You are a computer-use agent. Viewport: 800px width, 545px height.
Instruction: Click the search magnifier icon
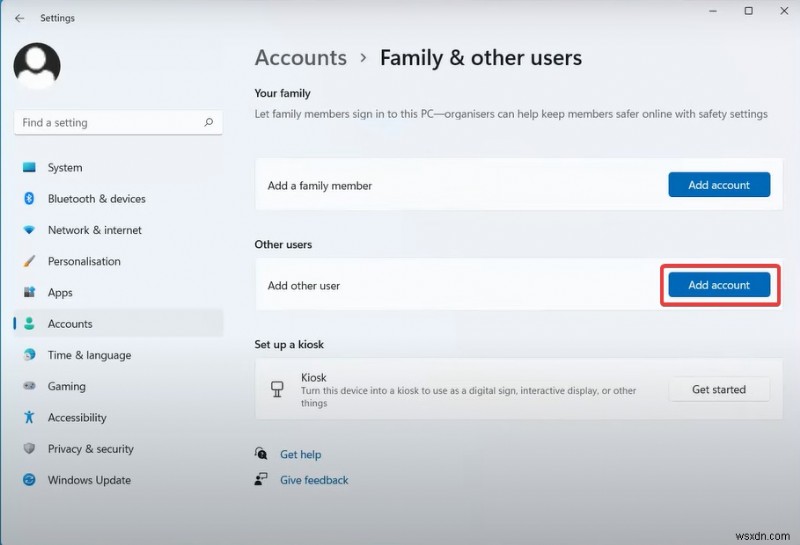(209, 123)
